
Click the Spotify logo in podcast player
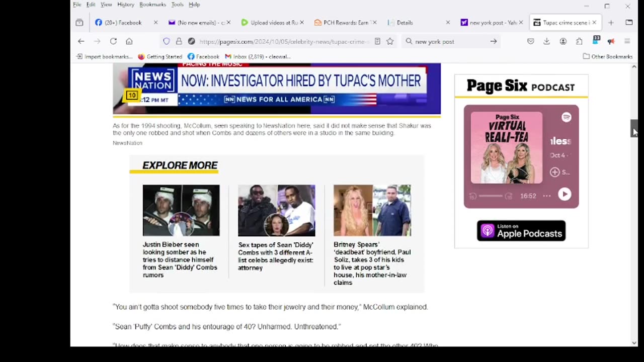(x=567, y=117)
